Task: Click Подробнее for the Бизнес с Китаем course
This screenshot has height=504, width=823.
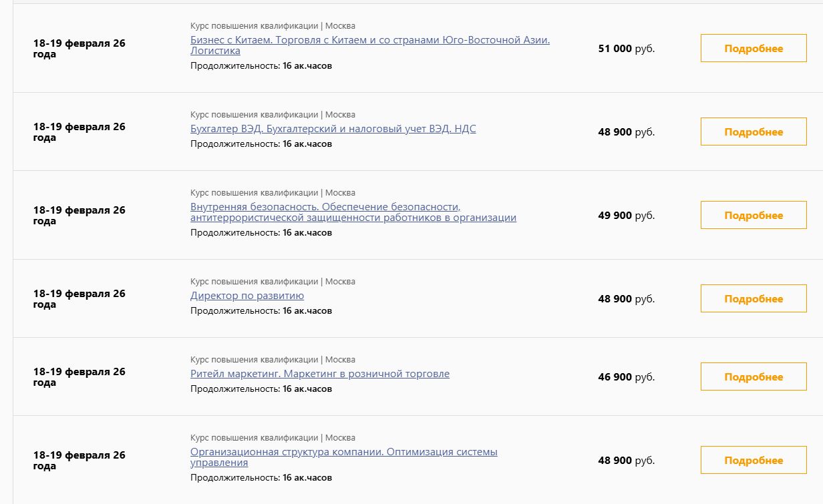Action: pos(753,49)
